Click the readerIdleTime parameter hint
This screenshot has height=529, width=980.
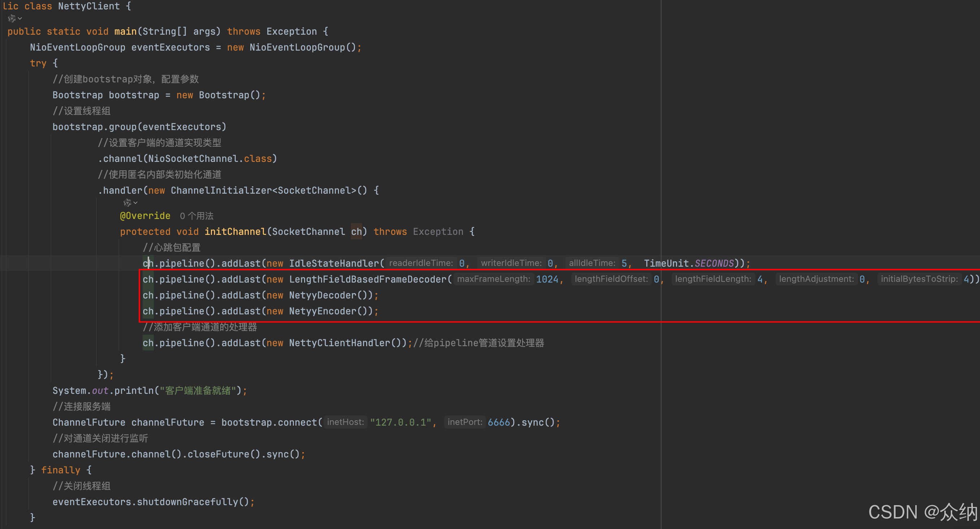(420, 263)
